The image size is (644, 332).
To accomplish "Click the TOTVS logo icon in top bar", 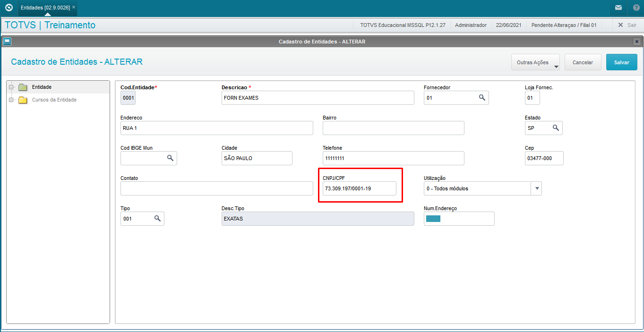I will tap(9, 8).
